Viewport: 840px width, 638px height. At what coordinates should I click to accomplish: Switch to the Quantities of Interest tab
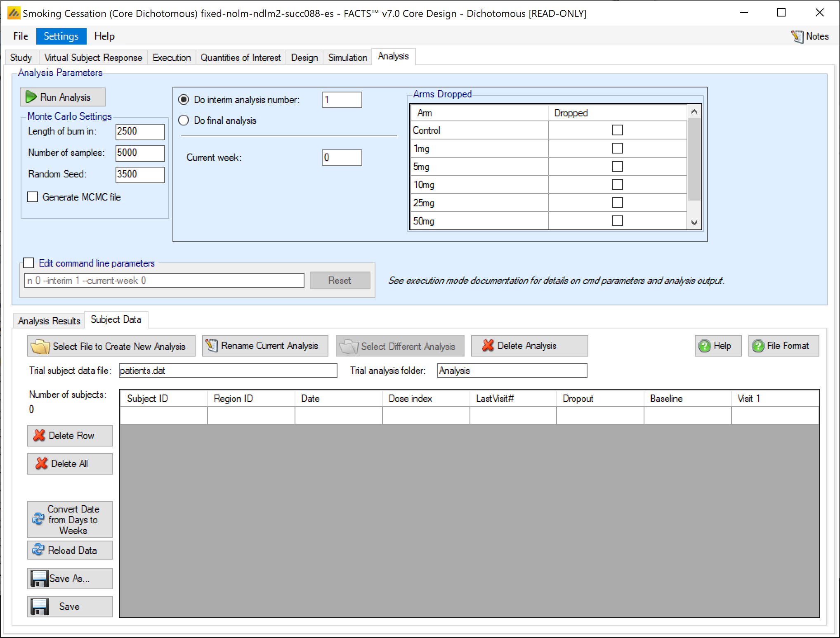pyautogui.click(x=241, y=57)
